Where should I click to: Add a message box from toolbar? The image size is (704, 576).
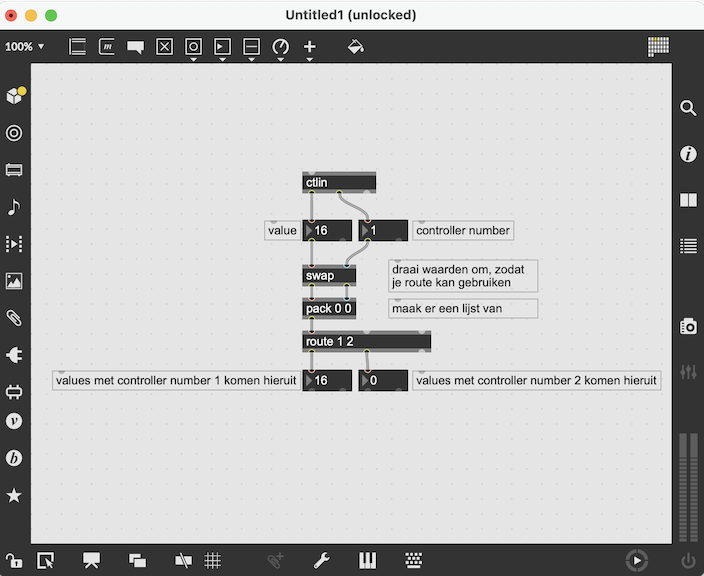point(106,47)
